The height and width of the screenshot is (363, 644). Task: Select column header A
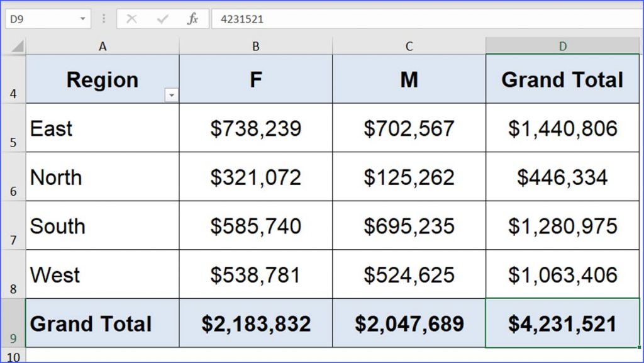(103, 46)
